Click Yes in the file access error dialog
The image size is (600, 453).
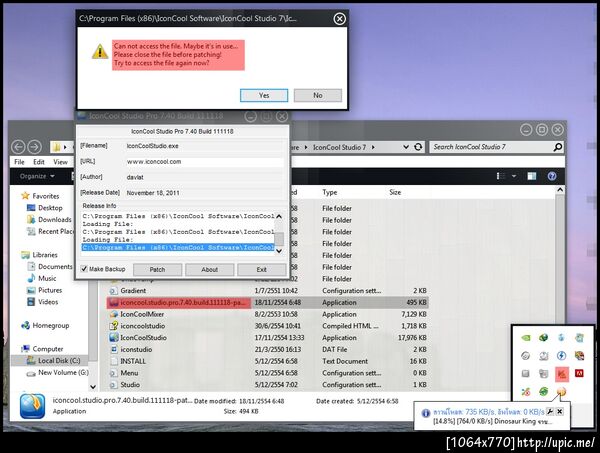point(264,95)
